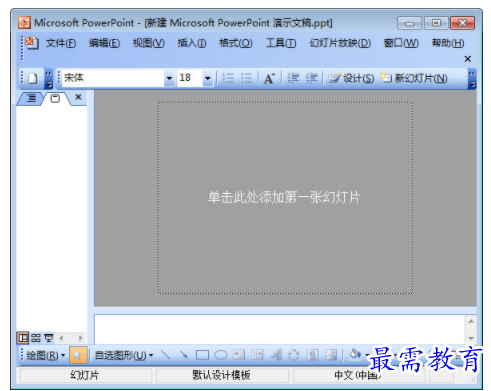
Task: Apply bulleted list formatting
Action: point(246,79)
